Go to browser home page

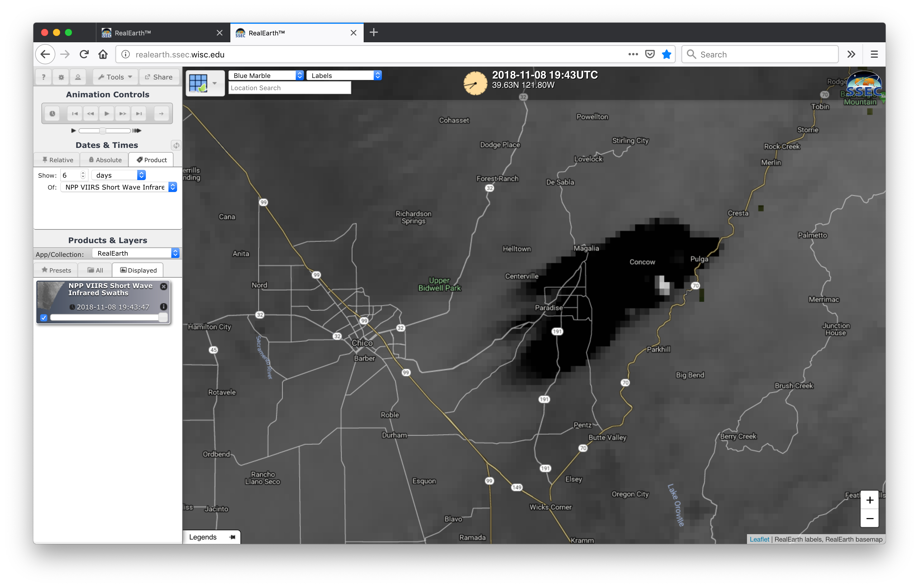103,54
